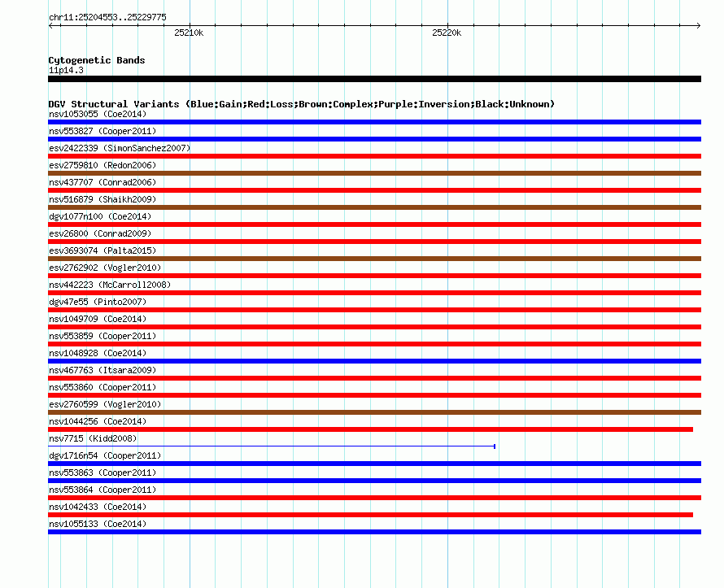Select nsv7715 (Kidd2008) label
This screenshot has width=724, height=588.
(93, 438)
